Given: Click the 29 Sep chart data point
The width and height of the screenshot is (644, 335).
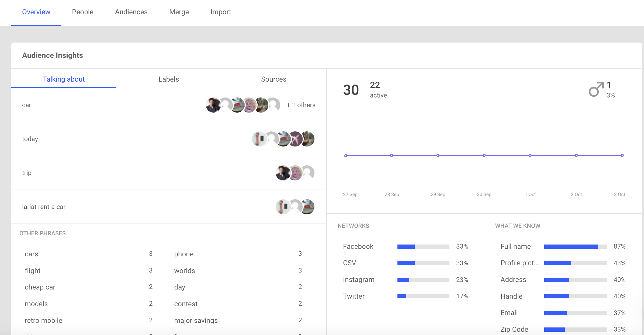Looking at the screenshot, I should pyautogui.click(x=438, y=155).
